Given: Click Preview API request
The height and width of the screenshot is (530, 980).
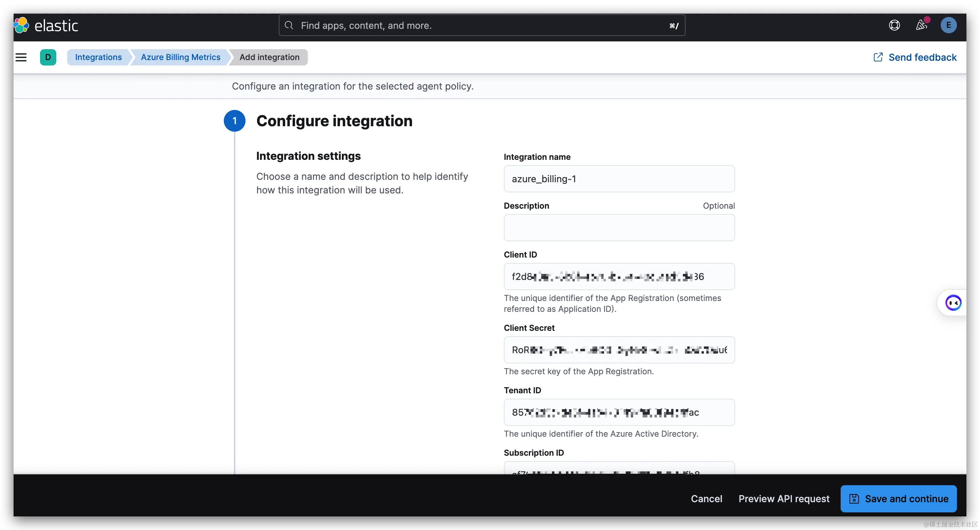Looking at the screenshot, I should tap(784, 499).
